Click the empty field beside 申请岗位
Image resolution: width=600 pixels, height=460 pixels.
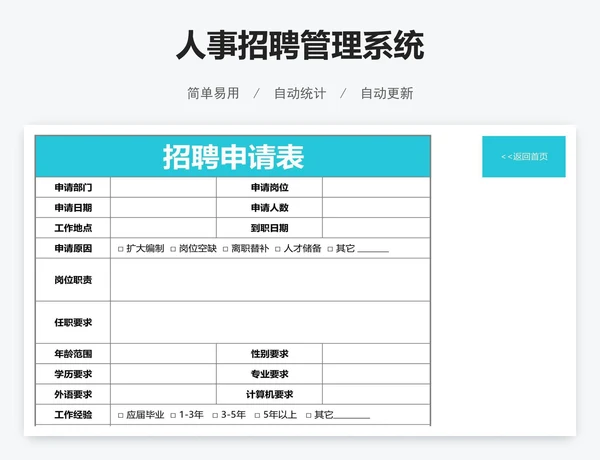point(376,188)
